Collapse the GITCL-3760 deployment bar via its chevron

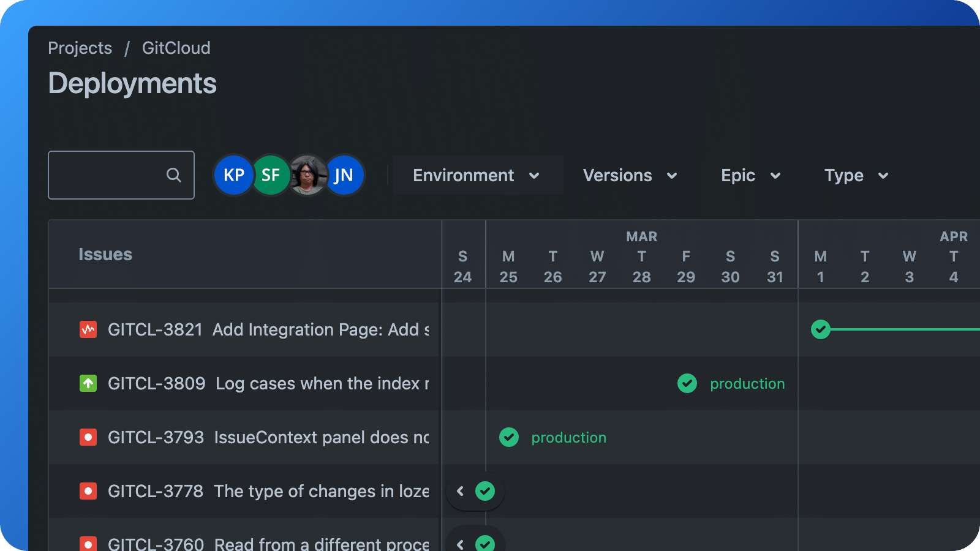pos(460,544)
